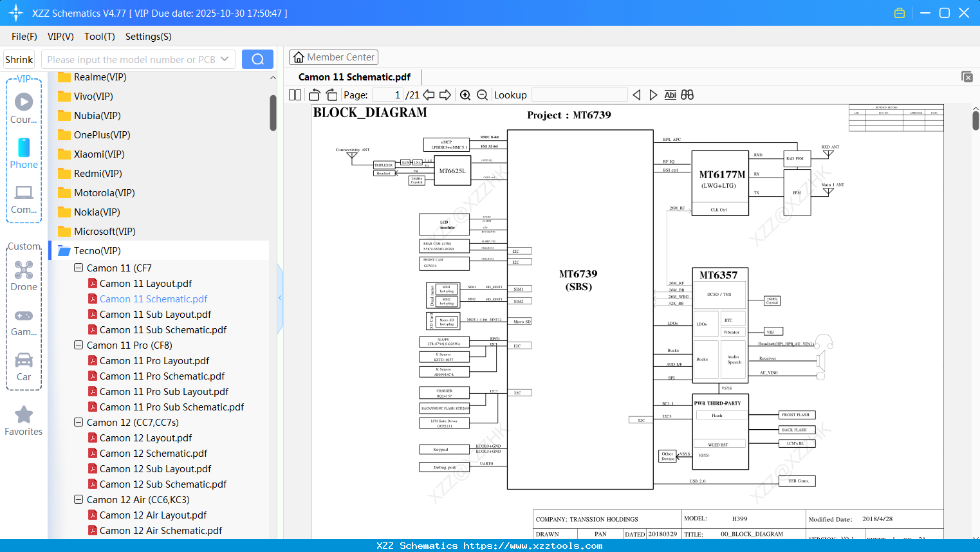Collapse the Camon 11 (CF7 tree node

pyautogui.click(x=79, y=268)
